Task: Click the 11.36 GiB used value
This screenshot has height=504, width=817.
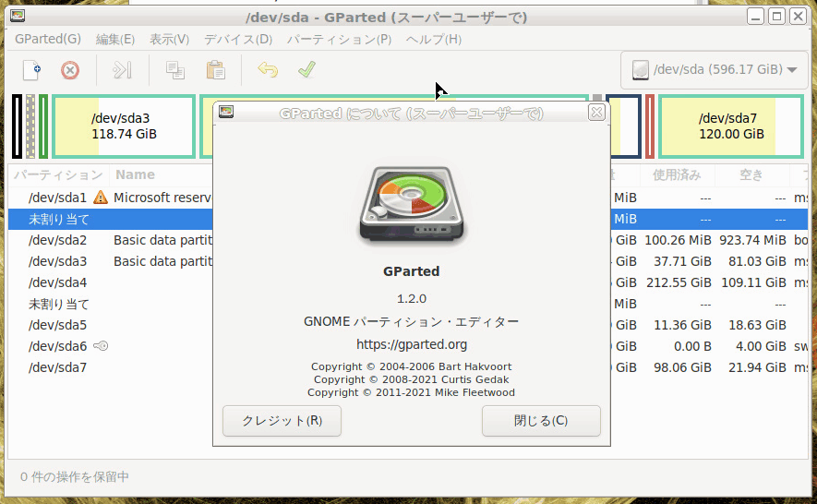Action: coord(682,325)
